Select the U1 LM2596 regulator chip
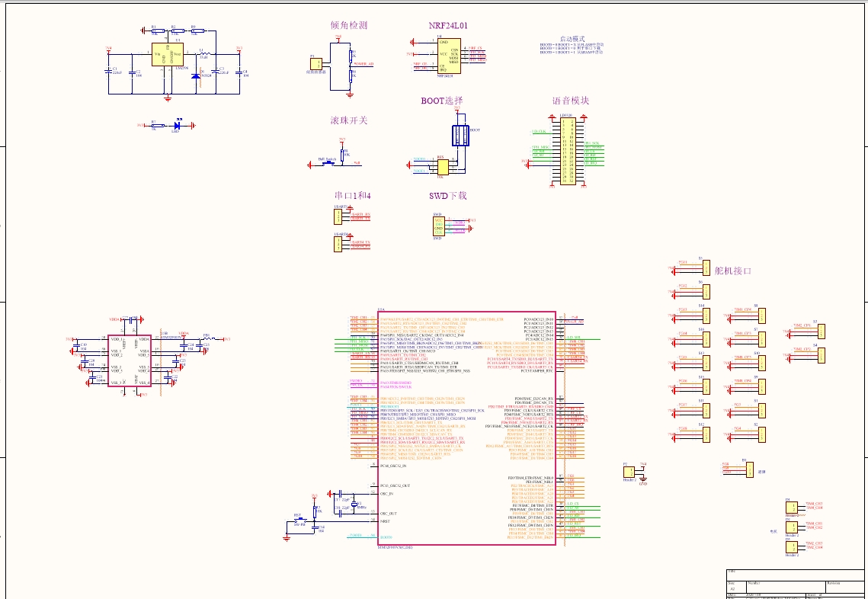Screen dimensions: 868x599 pyautogui.click(x=168, y=55)
